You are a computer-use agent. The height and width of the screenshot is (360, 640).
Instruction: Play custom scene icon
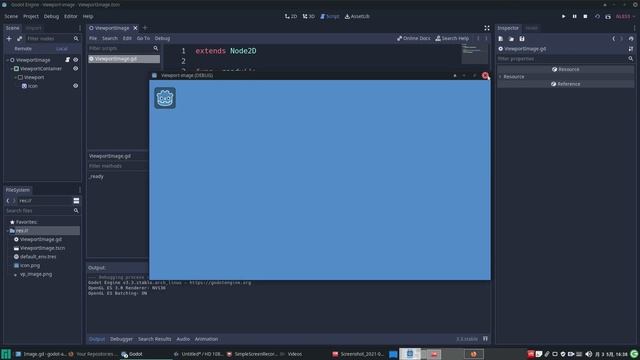coord(608,16)
